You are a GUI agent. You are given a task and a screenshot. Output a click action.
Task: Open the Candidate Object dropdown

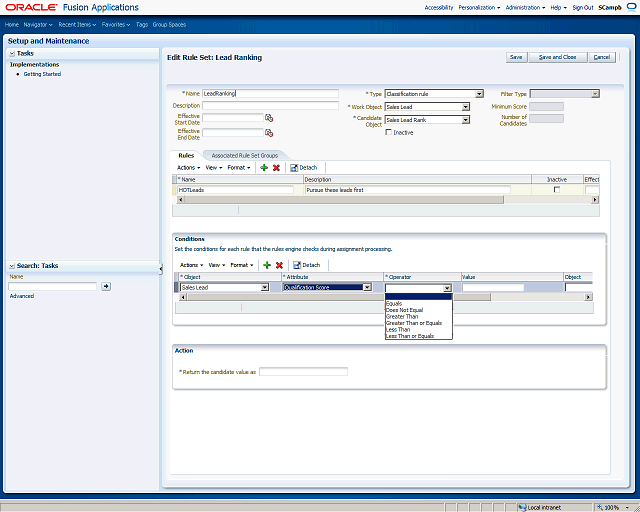(466, 120)
